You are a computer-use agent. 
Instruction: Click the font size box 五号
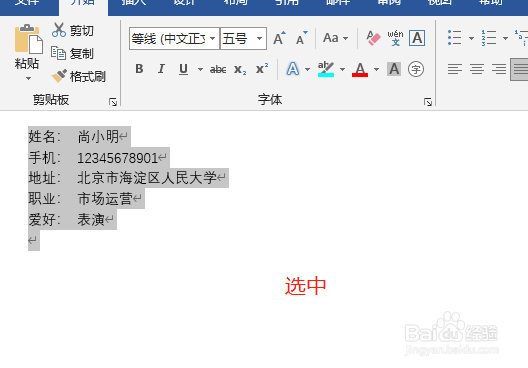pos(236,39)
